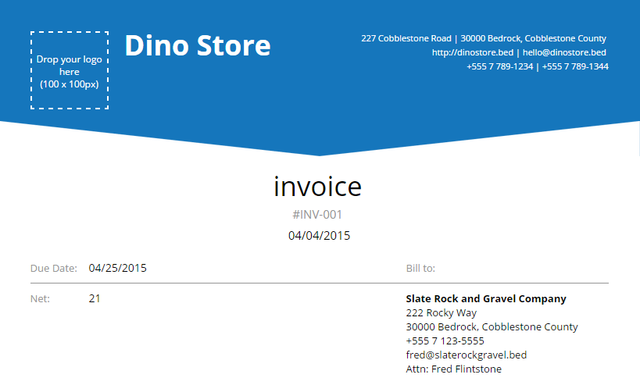Click the Net label
The height and width of the screenshot is (378, 640).
(40, 299)
